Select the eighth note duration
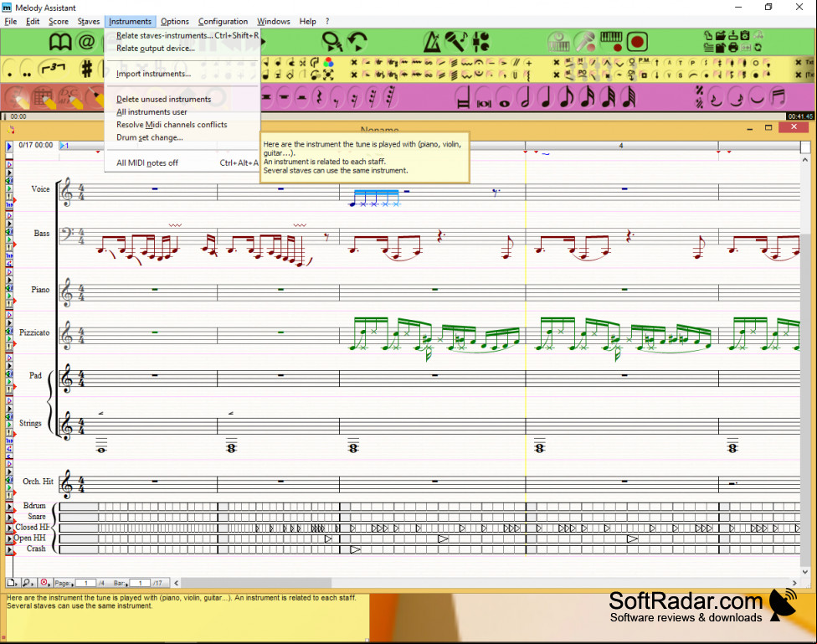 (567, 97)
